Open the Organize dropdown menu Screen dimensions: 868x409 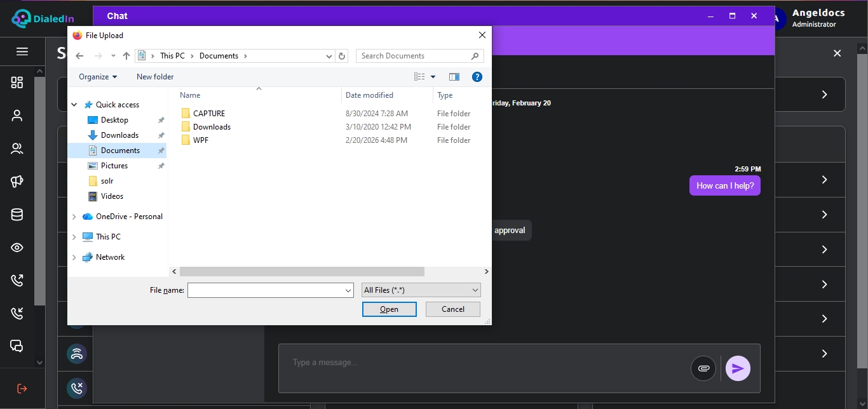98,77
